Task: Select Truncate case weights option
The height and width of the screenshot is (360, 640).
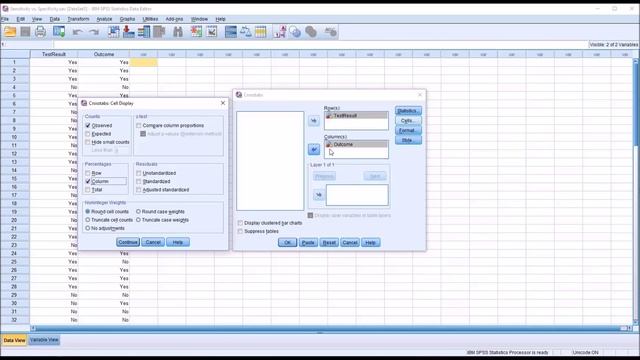Action: click(x=138, y=220)
